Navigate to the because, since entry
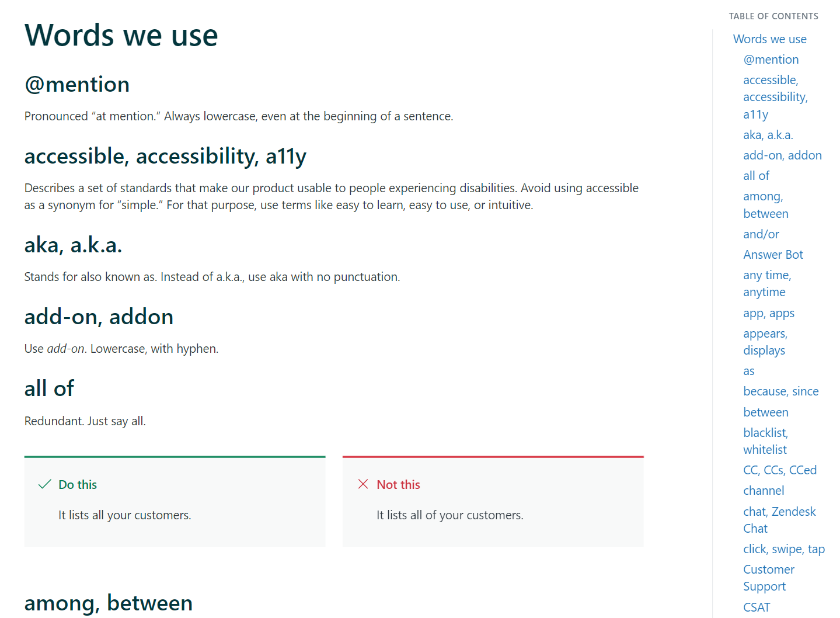The width and height of the screenshot is (840, 618). 780,391
